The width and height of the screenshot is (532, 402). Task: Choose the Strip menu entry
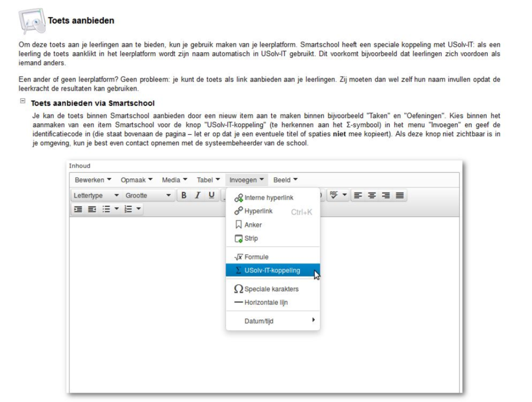[273, 238]
